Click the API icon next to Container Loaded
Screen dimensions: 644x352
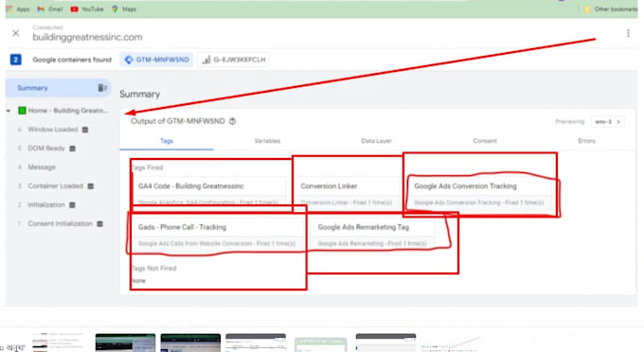91,186
